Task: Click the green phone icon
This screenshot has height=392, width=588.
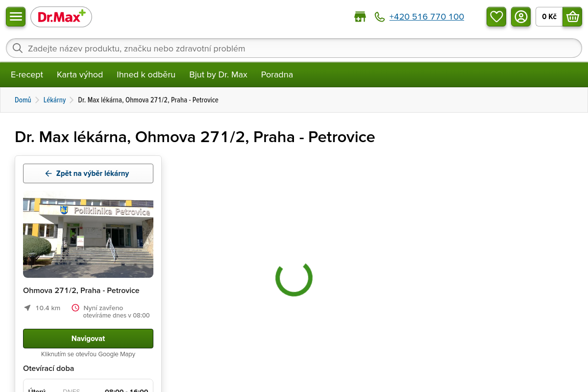Action: [x=380, y=17]
